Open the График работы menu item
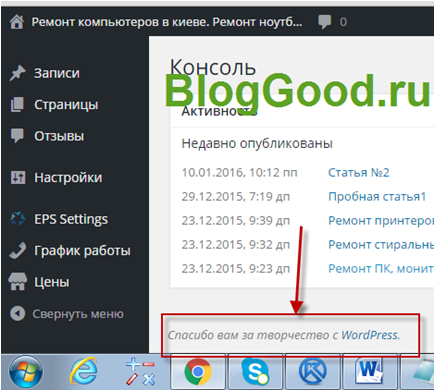The height and width of the screenshot is (391, 435). tap(82, 250)
